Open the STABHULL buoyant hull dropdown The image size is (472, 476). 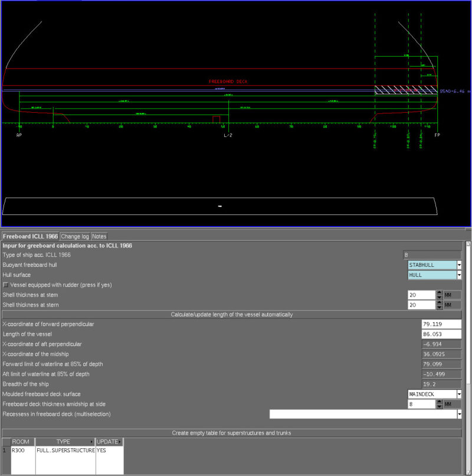pyautogui.click(x=459, y=265)
